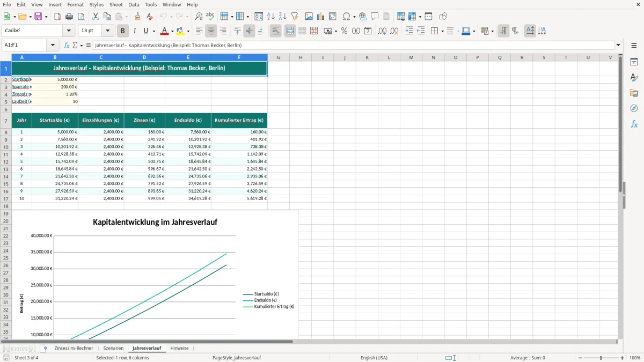This screenshot has height=362, width=644.
Task: Click the Print icon
Action: pyautogui.click(x=69, y=17)
